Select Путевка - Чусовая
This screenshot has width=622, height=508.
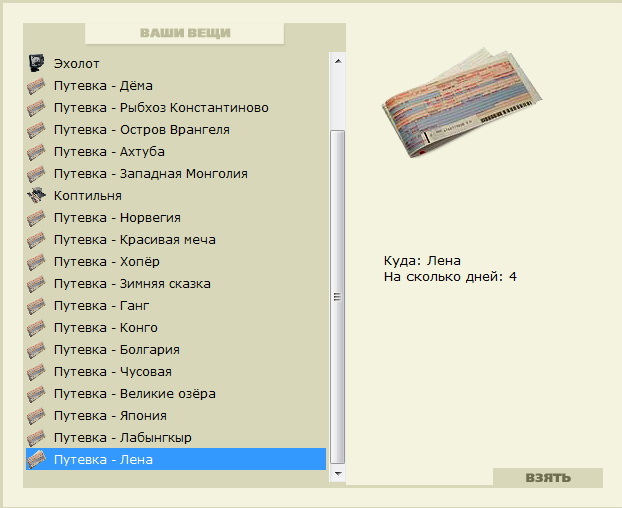coord(176,372)
